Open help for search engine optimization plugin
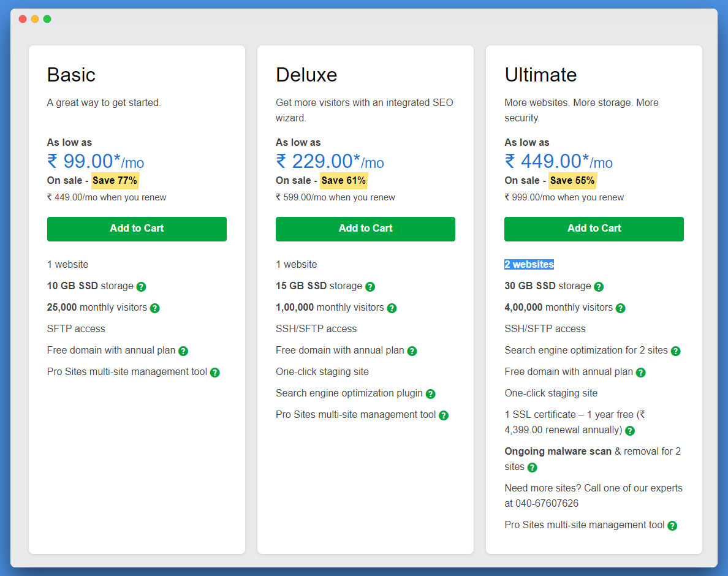 [x=431, y=393]
